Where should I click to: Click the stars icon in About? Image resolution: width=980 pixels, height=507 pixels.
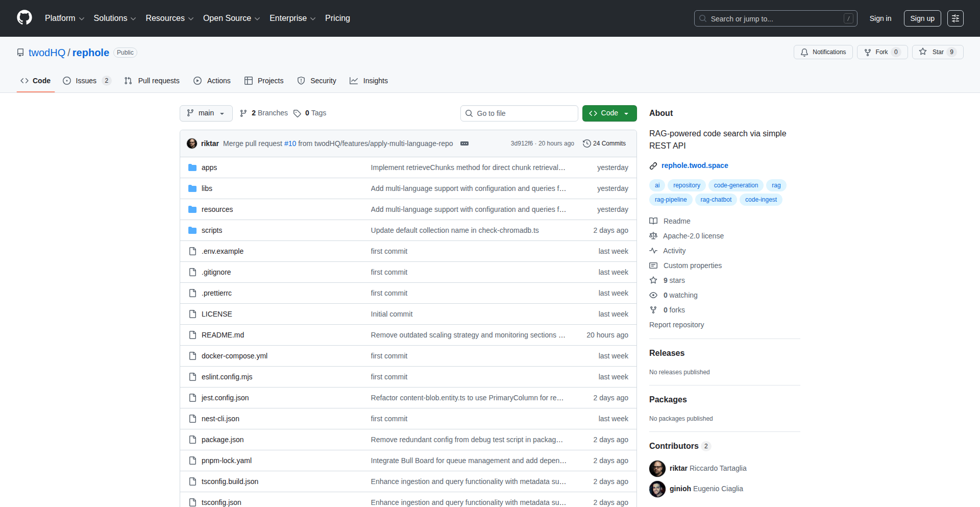click(653, 280)
